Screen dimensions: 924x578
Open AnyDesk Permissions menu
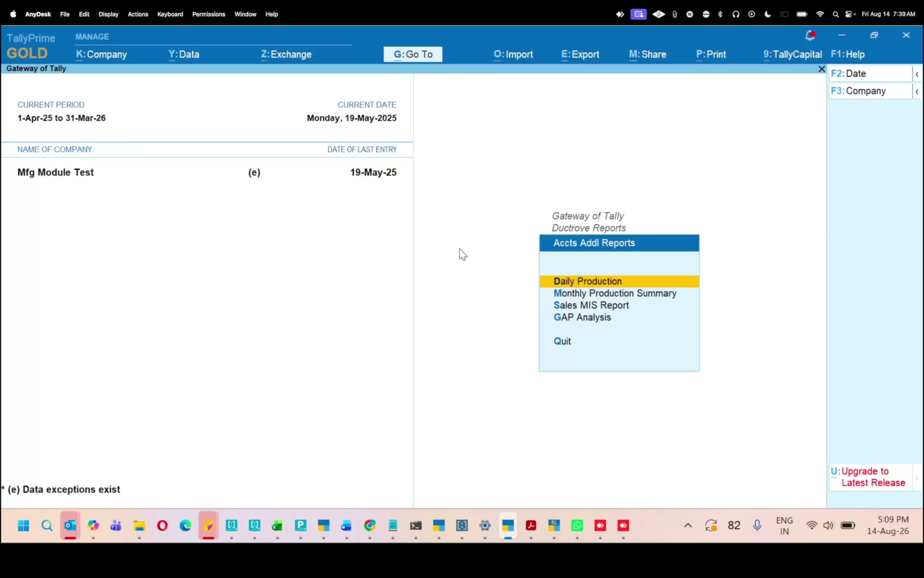tap(209, 14)
